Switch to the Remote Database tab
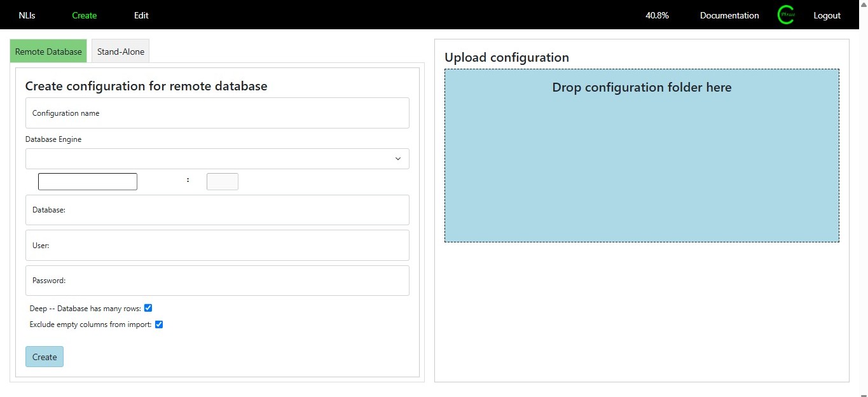Image resolution: width=868 pixels, height=397 pixels. pos(48,52)
